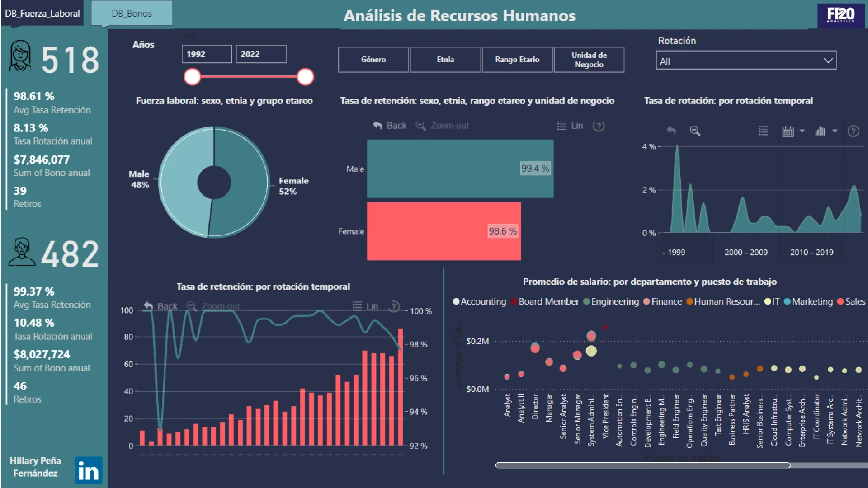Click the Hillary Peña Fernández author name

pos(35,467)
